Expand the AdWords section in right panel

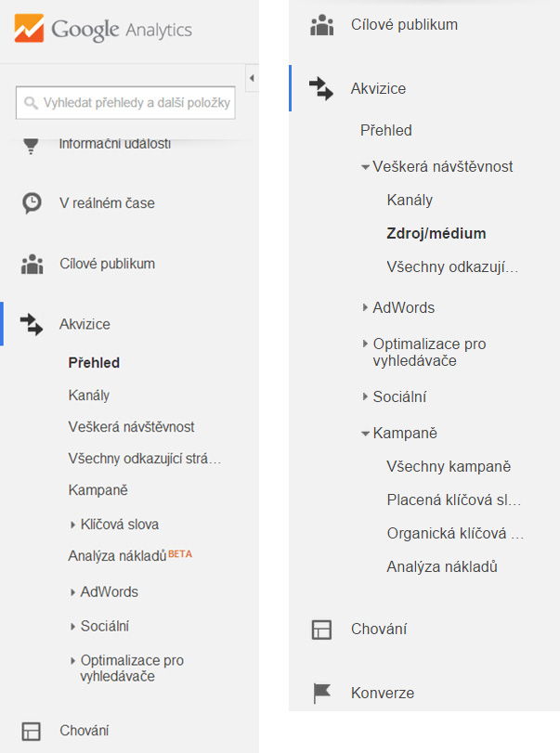[x=366, y=307]
